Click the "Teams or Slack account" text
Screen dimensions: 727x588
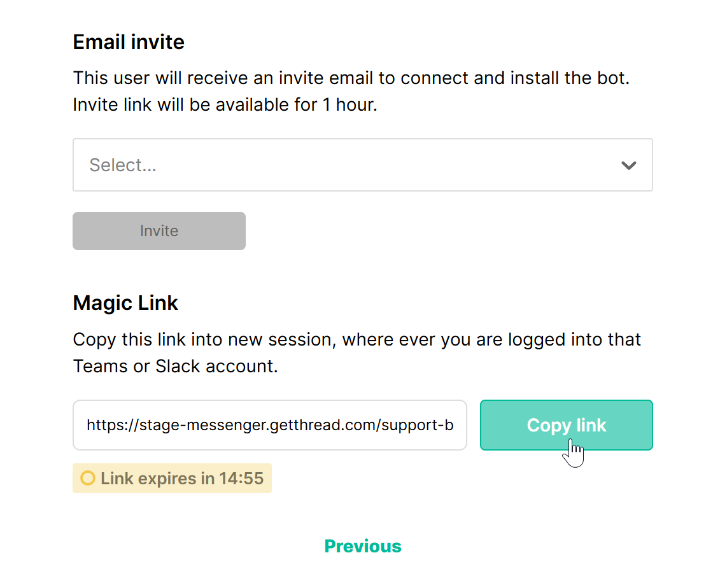(x=175, y=367)
